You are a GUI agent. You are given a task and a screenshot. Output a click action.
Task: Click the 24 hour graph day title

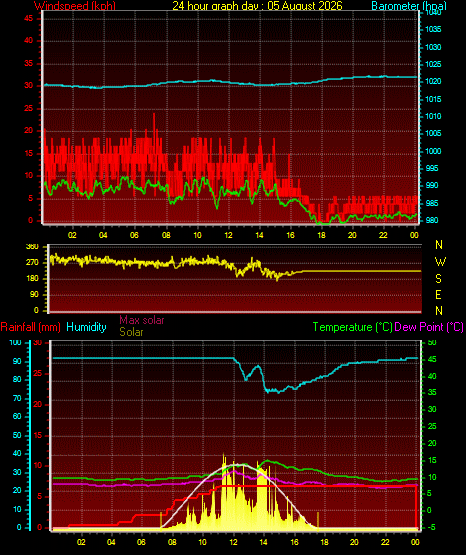pos(257,5)
